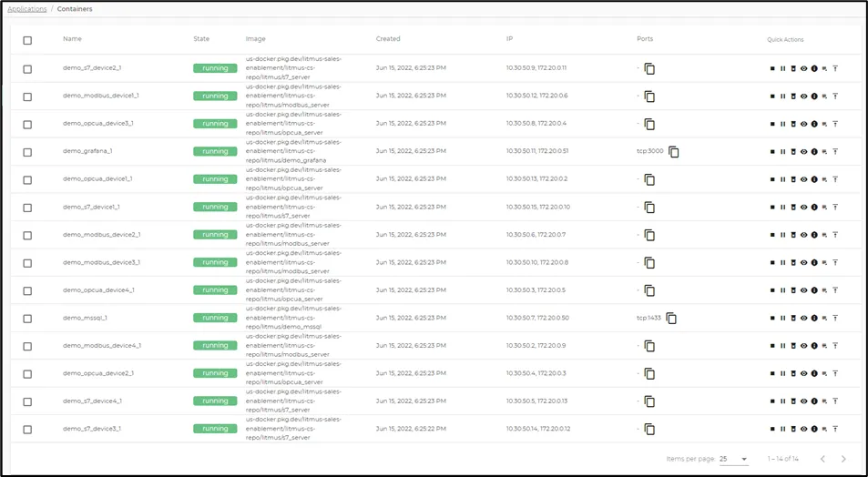The image size is (868, 477).
Task: Pause the demo_modbus_device3_1 container
Action: (x=782, y=262)
